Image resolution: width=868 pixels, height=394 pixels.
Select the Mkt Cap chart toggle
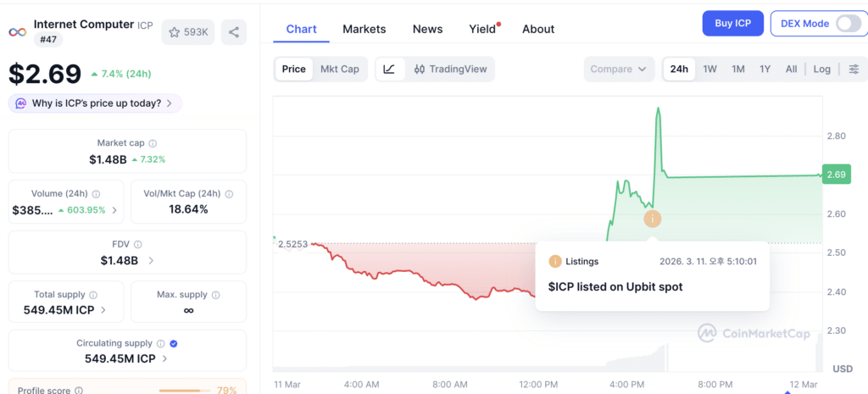340,69
